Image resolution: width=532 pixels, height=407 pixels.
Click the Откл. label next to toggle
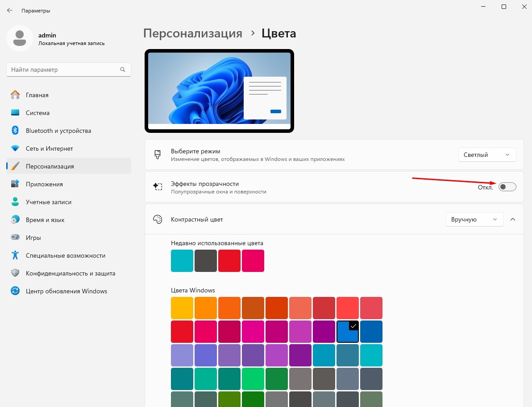[x=485, y=187]
